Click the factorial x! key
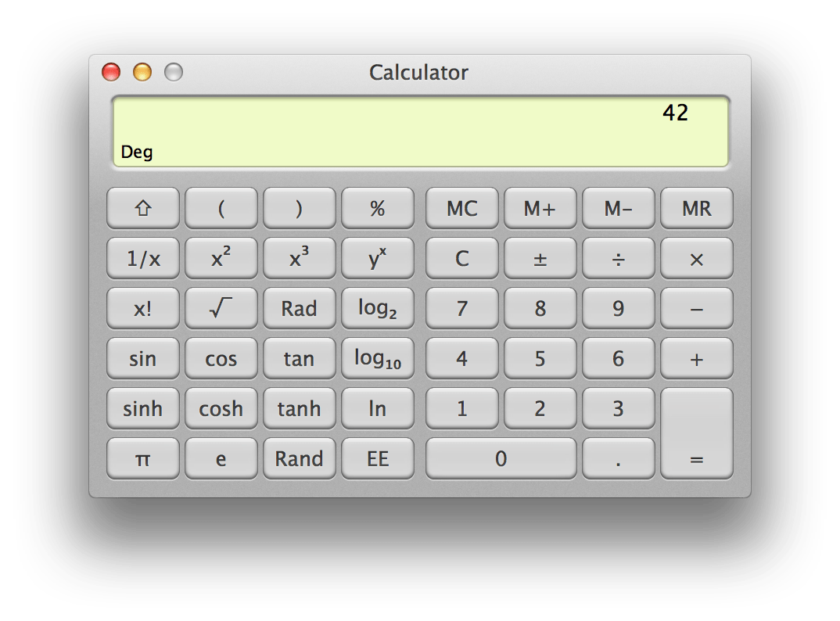The width and height of the screenshot is (840, 621). tap(143, 308)
